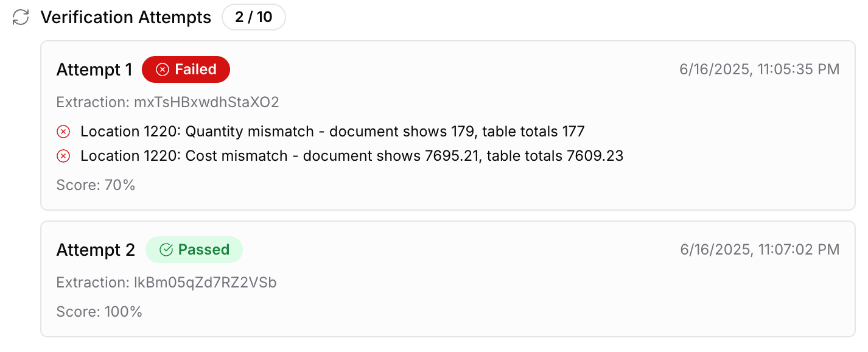
Task: Click the 11:07:02 PM timestamp
Action: click(x=799, y=250)
